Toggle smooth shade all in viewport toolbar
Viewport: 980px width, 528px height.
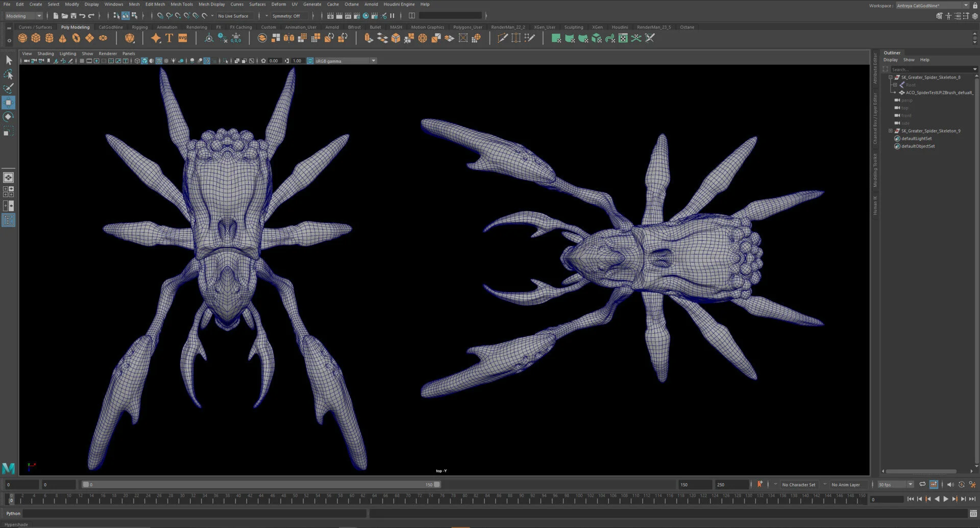pyautogui.click(x=144, y=61)
